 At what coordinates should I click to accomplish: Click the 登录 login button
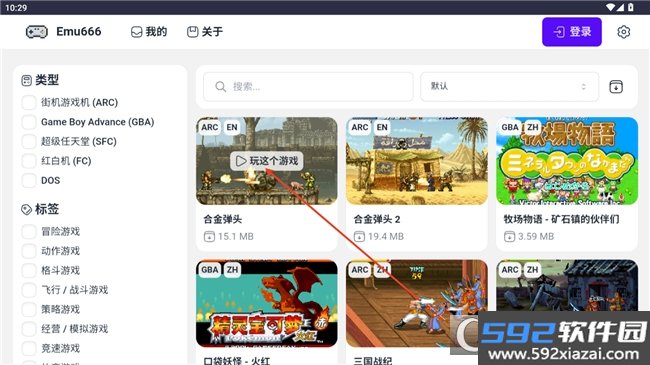572,32
